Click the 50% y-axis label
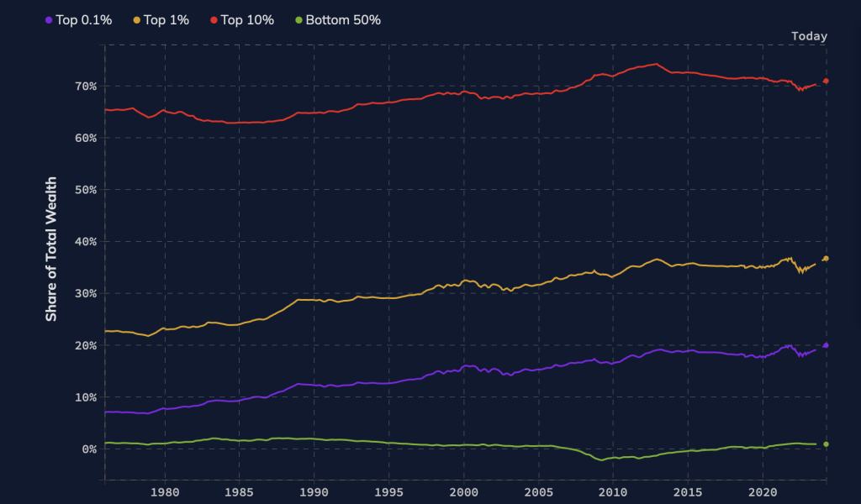The image size is (861, 504). [x=86, y=190]
